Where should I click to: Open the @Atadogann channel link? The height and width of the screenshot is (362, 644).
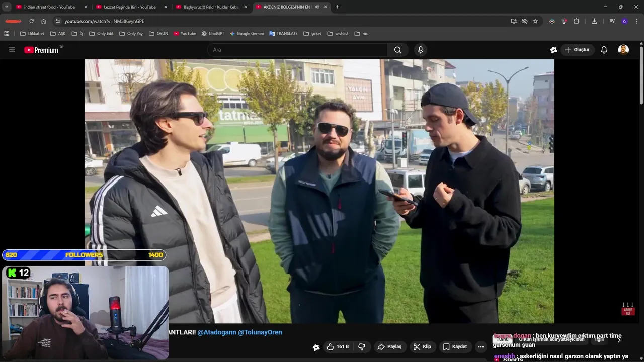[217, 332]
